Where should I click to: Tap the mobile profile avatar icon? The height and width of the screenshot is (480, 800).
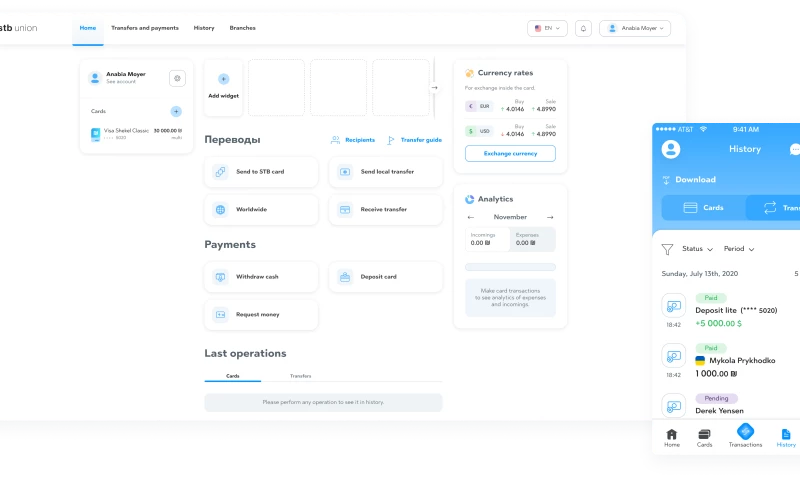pyautogui.click(x=670, y=149)
